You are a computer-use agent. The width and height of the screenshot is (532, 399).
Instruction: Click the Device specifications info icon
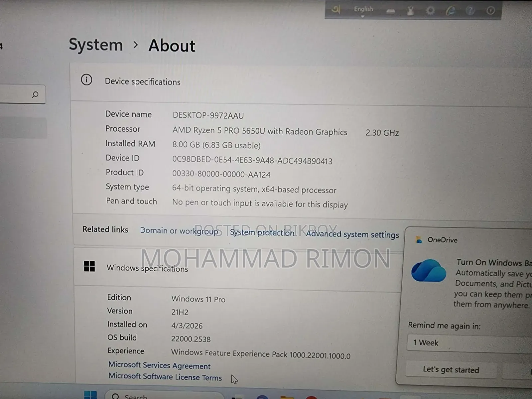tap(86, 80)
